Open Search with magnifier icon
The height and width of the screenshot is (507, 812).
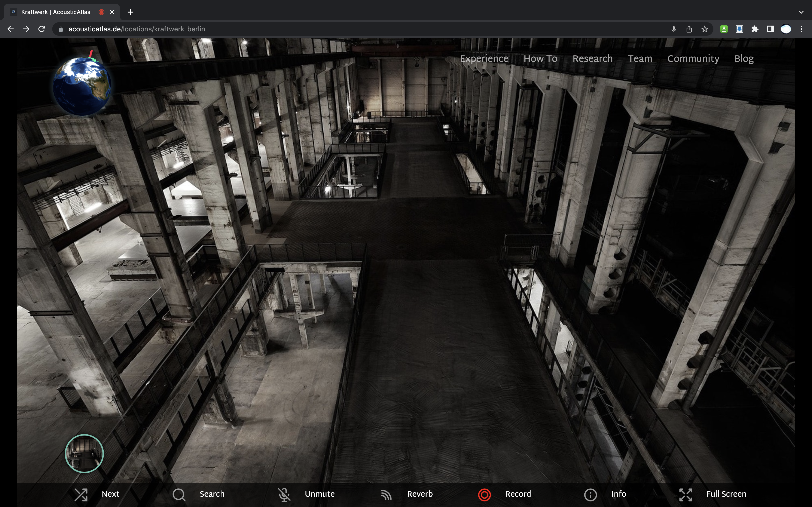[x=179, y=494]
